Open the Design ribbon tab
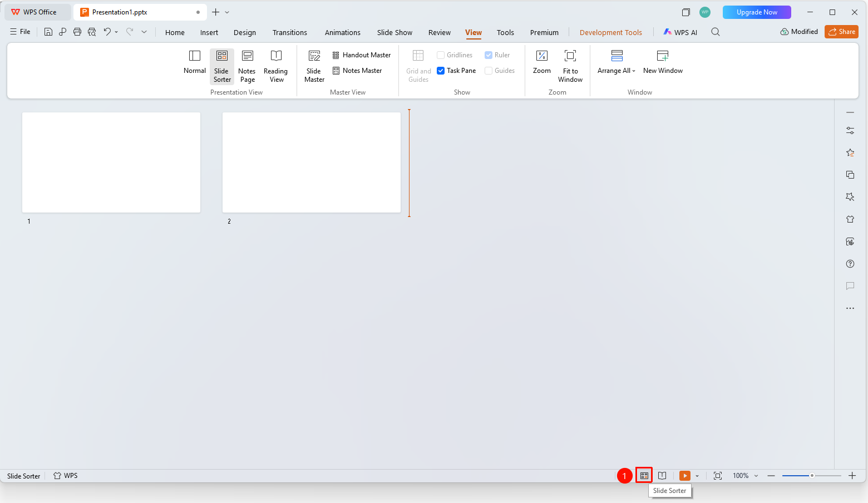This screenshot has height=503, width=868. coord(245,32)
